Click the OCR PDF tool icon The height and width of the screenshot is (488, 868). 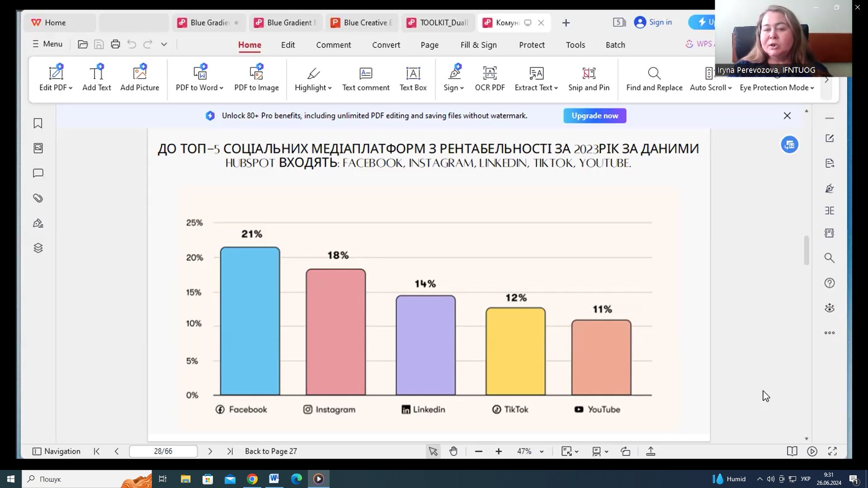click(x=490, y=73)
